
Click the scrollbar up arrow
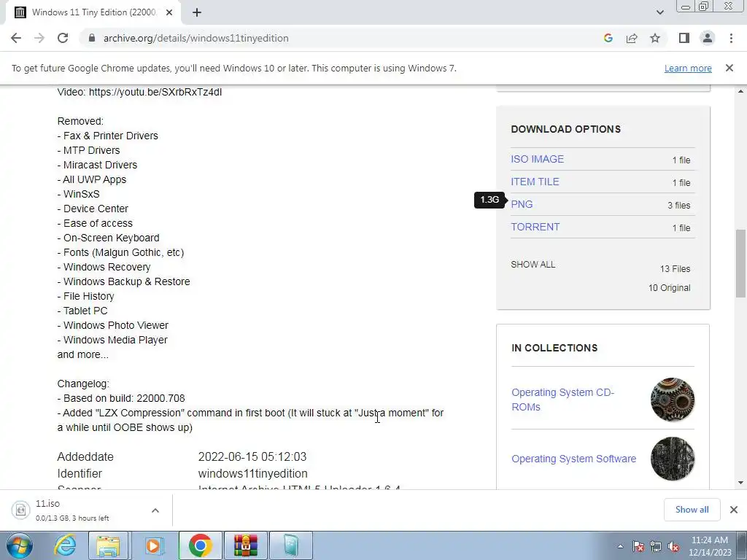(740, 91)
